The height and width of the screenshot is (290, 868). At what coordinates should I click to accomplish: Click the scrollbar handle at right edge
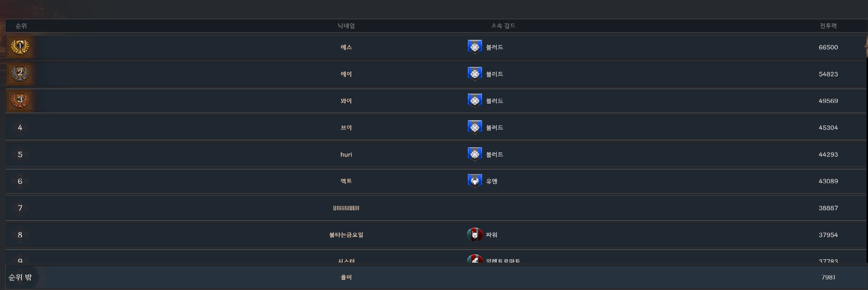coord(866,47)
